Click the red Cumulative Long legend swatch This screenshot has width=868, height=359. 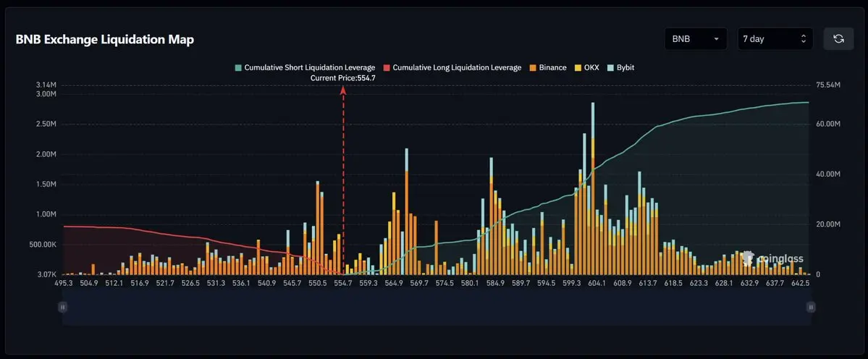tap(387, 67)
